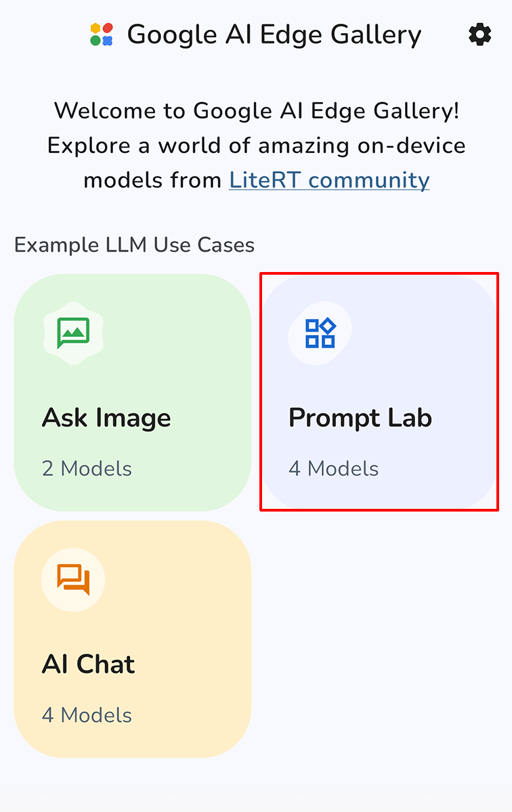The width and height of the screenshot is (512, 812).
Task: Open the Prompt Lab use case card
Action: tap(379, 392)
